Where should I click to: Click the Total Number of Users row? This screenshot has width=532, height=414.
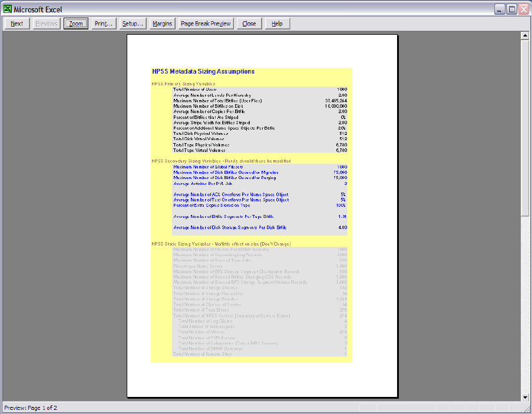(x=260, y=90)
